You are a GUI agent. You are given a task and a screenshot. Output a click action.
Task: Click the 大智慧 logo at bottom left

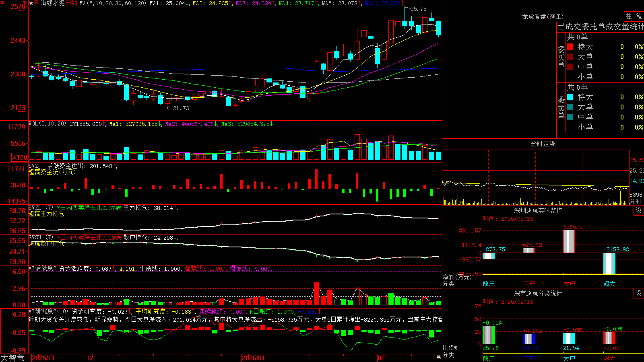click(x=12, y=358)
